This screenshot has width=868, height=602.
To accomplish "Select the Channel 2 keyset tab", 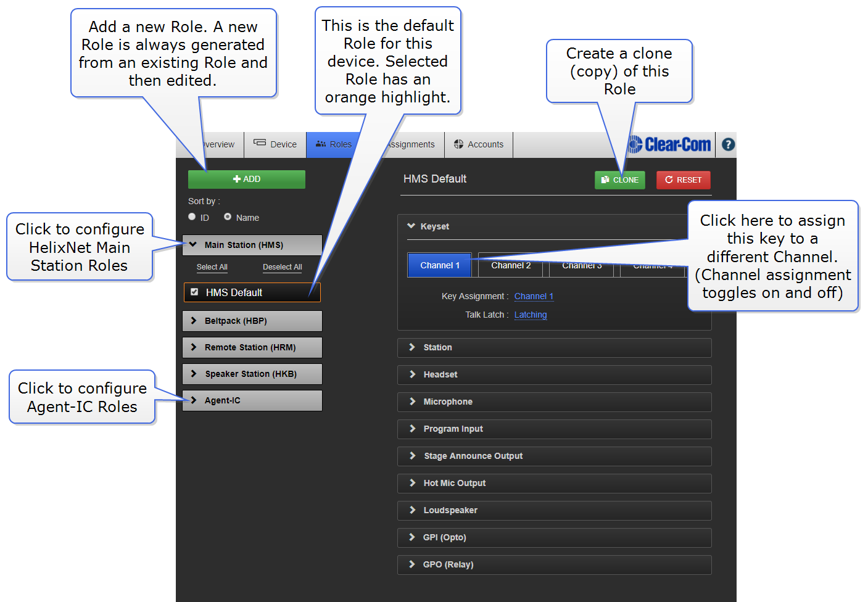I will coord(511,266).
